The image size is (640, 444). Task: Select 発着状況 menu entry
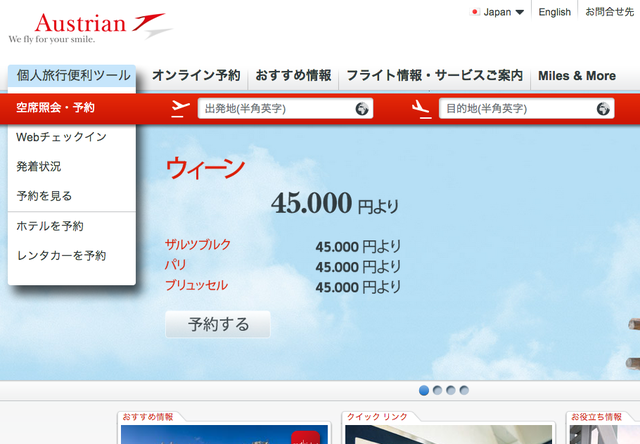coord(39,166)
